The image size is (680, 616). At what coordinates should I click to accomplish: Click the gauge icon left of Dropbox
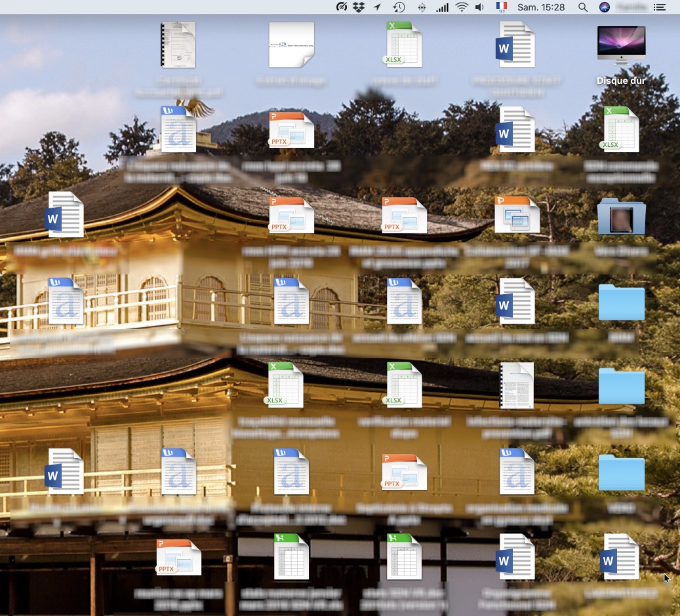[x=341, y=7]
